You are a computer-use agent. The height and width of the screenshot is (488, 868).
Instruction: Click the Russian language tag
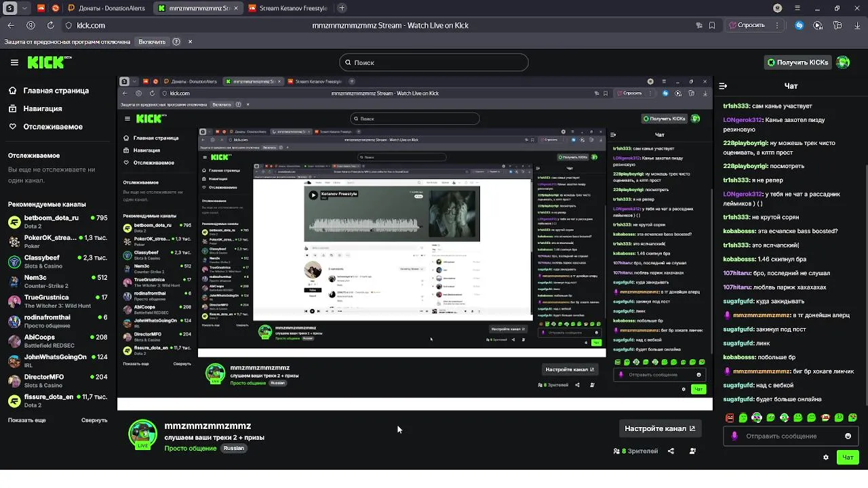click(x=234, y=448)
